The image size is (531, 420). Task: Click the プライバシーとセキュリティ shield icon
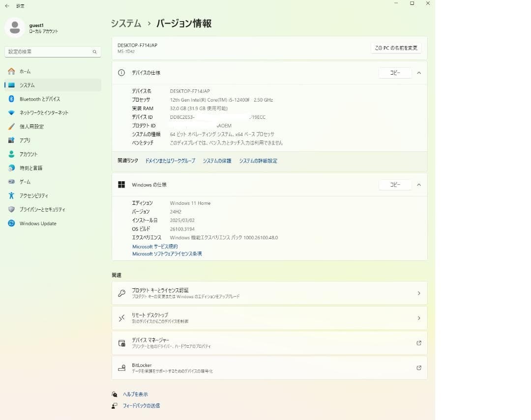pyautogui.click(x=11, y=209)
